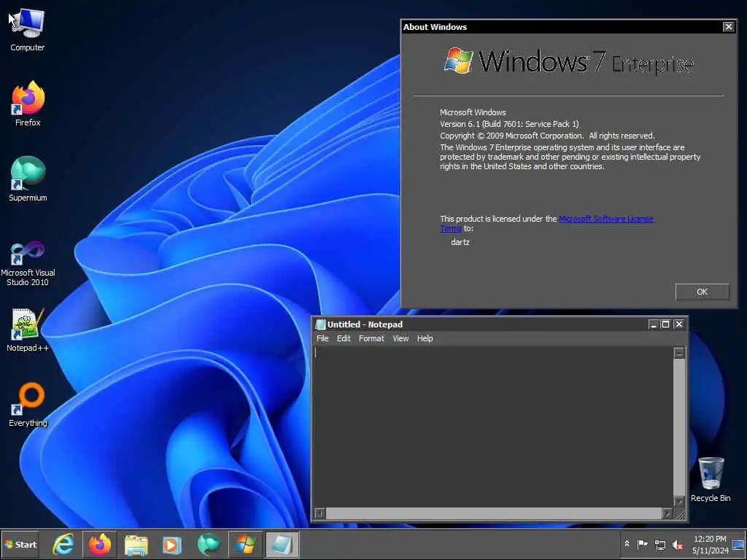747x560 pixels.
Task: Switch to the Notepad taskbar item
Action: point(282,544)
